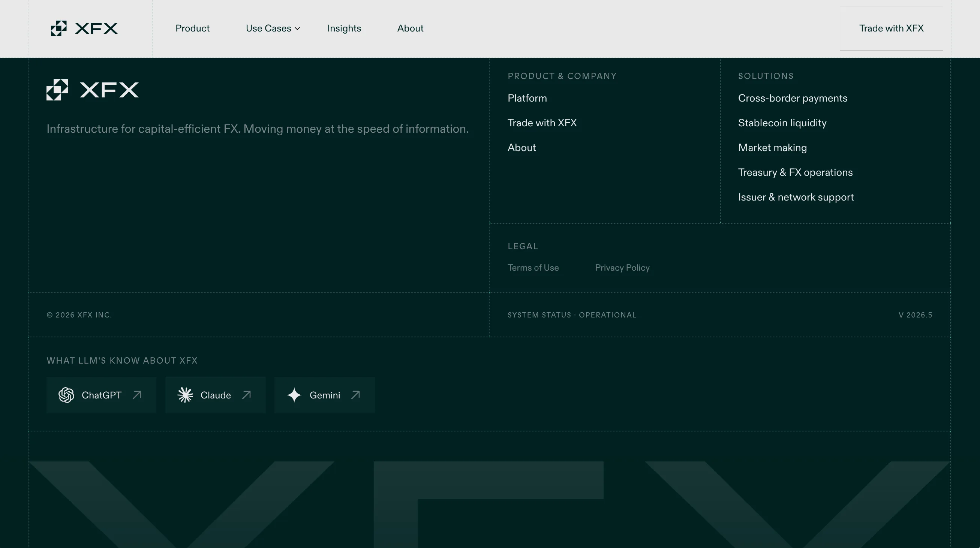Image resolution: width=980 pixels, height=548 pixels.
Task: Open Issuer & network support link
Action: tap(796, 197)
